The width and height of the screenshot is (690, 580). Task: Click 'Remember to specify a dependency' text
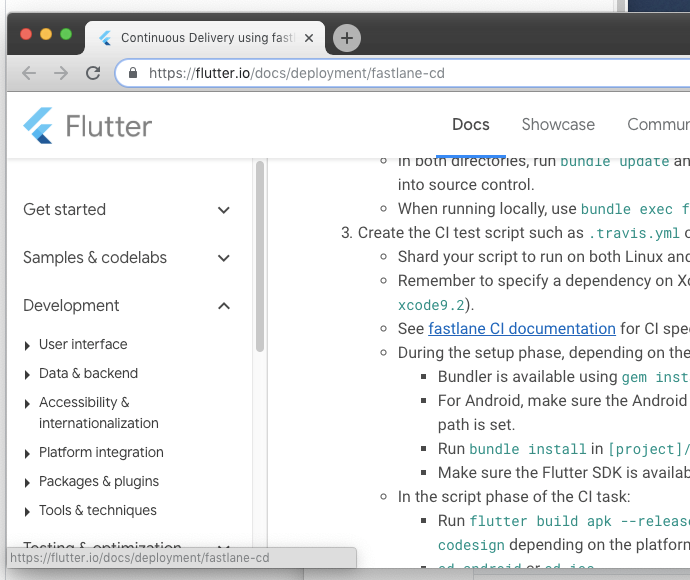click(544, 281)
